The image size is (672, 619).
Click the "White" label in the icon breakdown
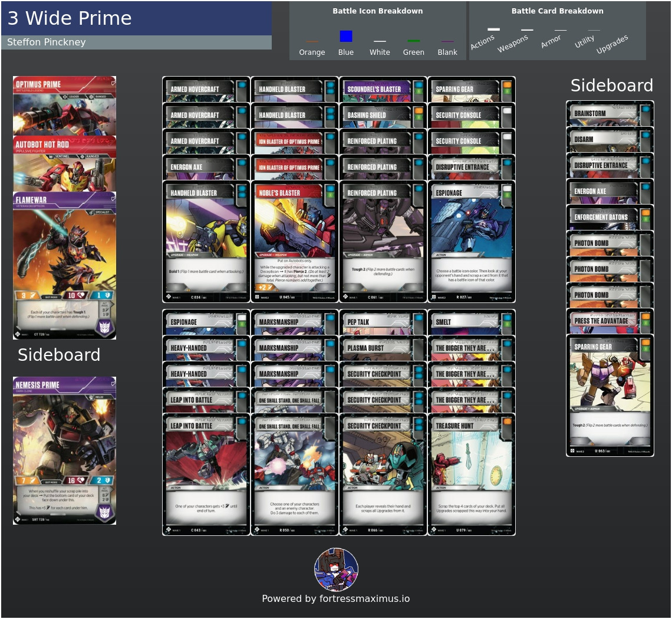(x=380, y=52)
